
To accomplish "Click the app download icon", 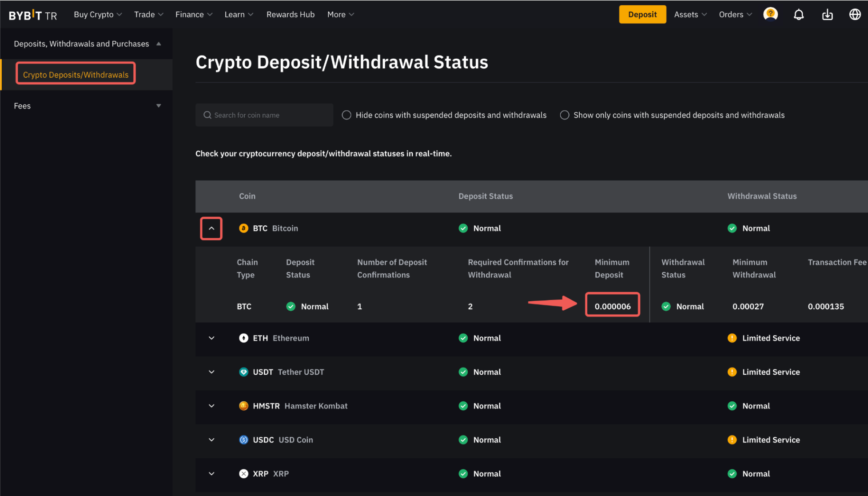I will [x=827, y=15].
